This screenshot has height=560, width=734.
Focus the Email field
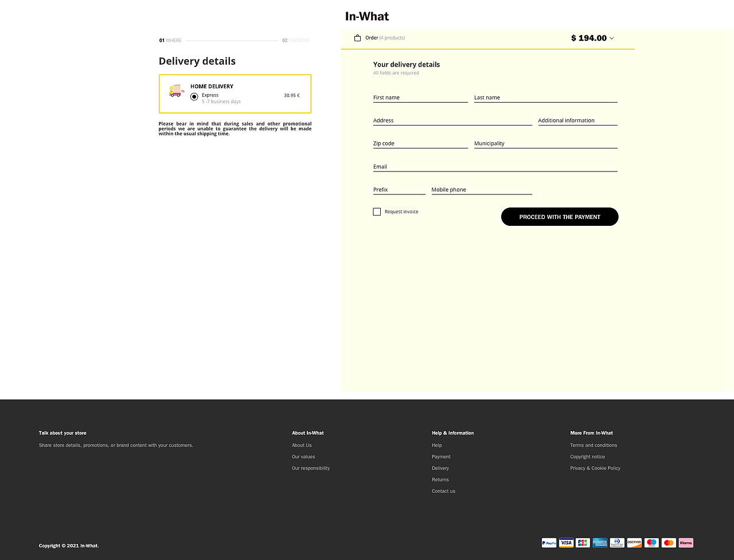pyautogui.click(x=495, y=166)
